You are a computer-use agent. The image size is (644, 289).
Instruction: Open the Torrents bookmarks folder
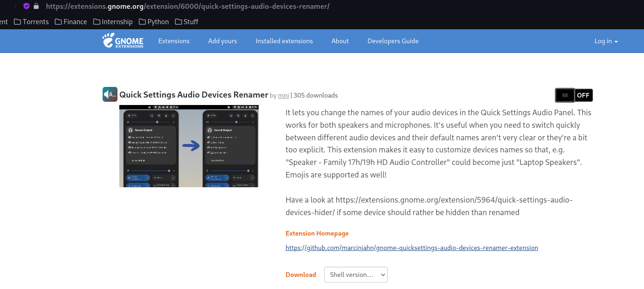click(31, 21)
